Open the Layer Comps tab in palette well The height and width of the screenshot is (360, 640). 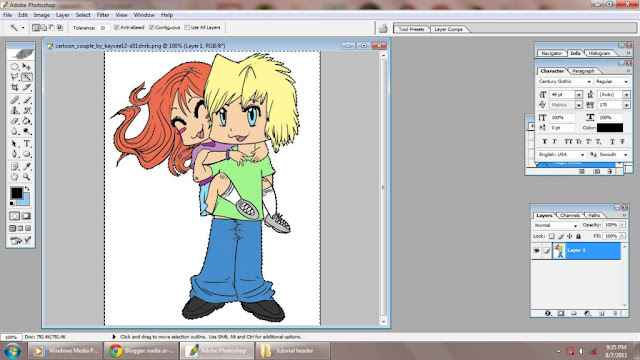448,29
